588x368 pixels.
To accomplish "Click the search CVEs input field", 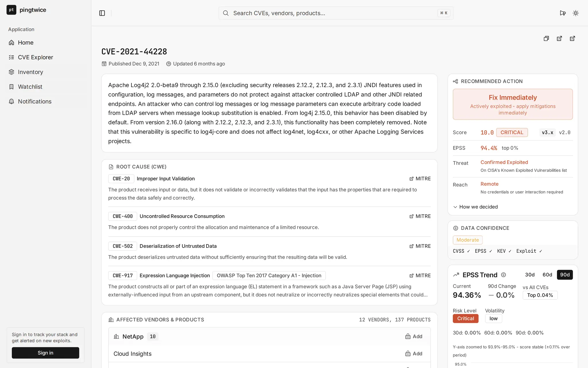I will (336, 13).
